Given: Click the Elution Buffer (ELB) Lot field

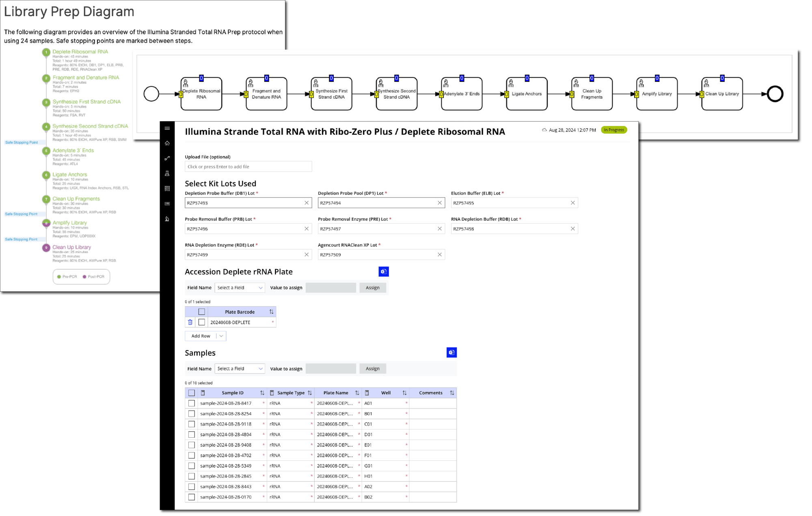Looking at the screenshot, I should (514, 203).
